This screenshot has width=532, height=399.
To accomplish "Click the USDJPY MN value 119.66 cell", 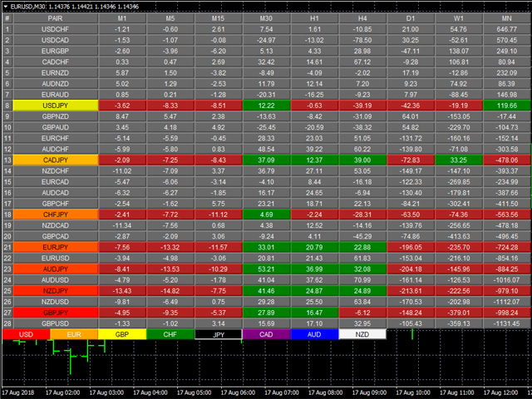I will coord(506,106).
